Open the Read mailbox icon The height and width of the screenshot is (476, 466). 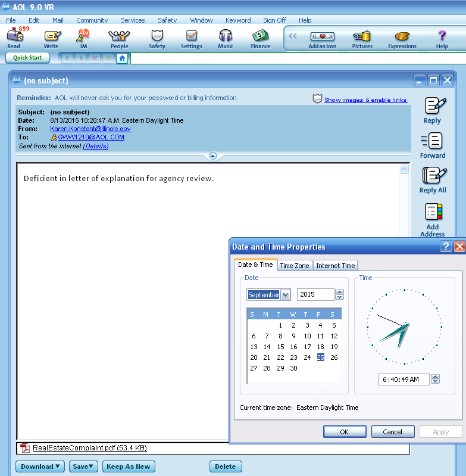pos(15,38)
